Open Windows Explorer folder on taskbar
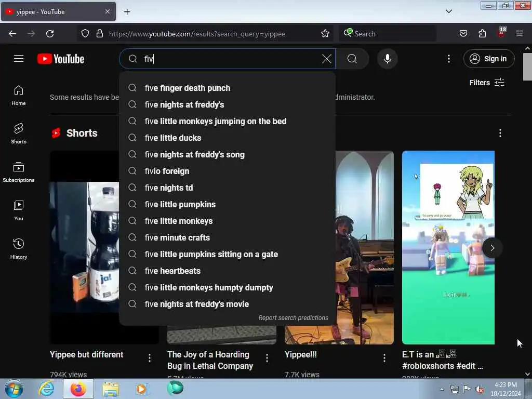 [x=111, y=389]
